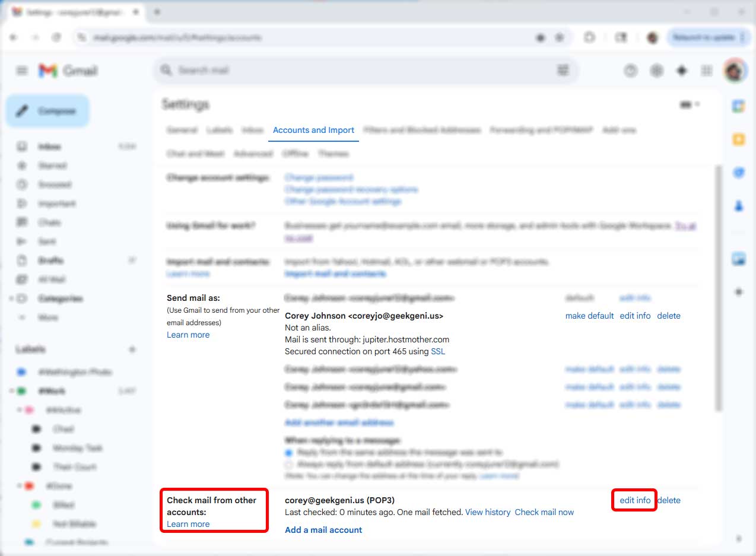Open the Gmail main menu hamburger icon
The width and height of the screenshot is (756, 556).
click(22, 71)
